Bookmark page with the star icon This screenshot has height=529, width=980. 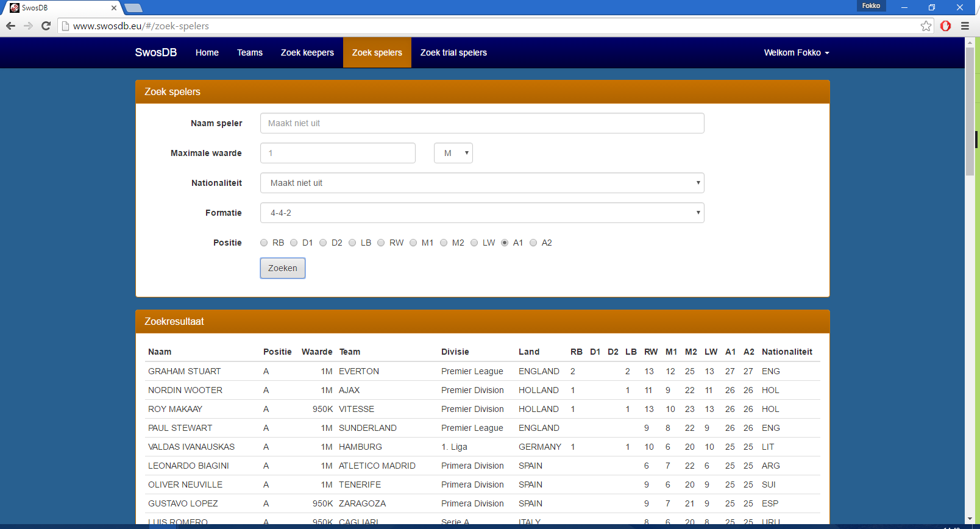[926, 26]
